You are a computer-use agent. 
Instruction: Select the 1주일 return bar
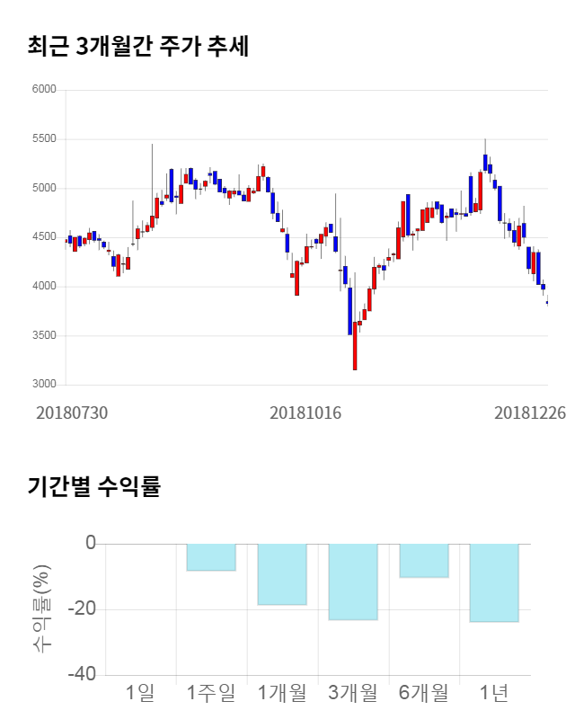[211, 557]
